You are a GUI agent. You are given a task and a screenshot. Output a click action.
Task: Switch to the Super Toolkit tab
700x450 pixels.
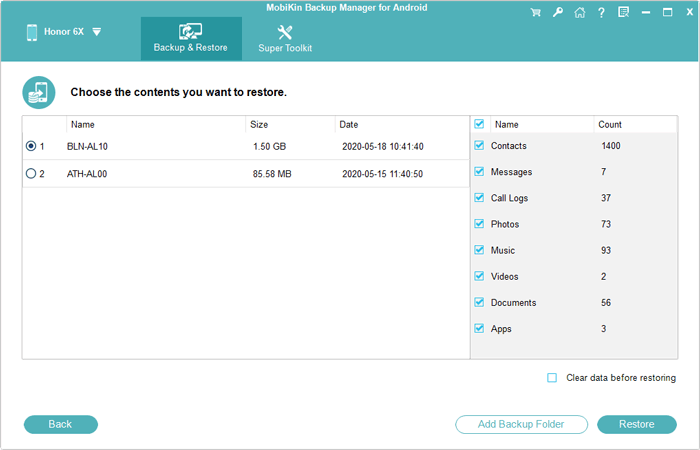(x=285, y=39)
